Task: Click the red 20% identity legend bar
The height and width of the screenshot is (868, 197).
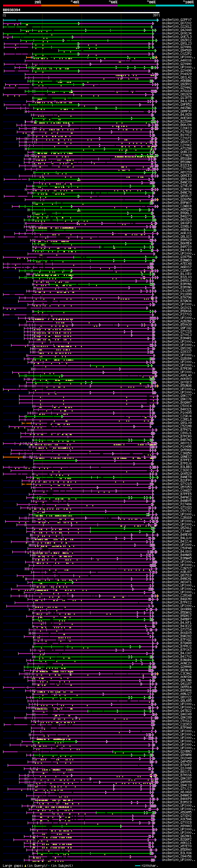Action: coord(22,6)
